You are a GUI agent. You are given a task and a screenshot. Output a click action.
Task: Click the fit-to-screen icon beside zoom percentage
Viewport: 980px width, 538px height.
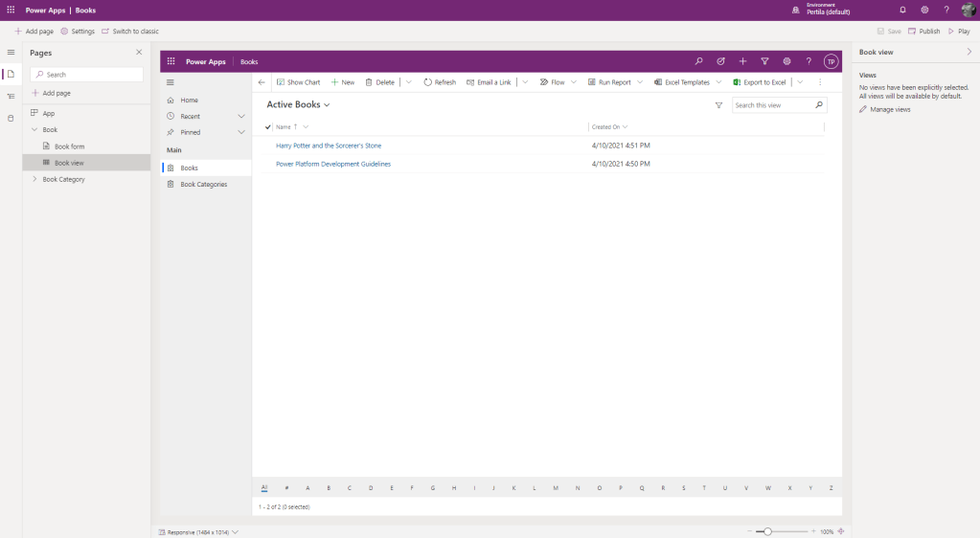841,531
